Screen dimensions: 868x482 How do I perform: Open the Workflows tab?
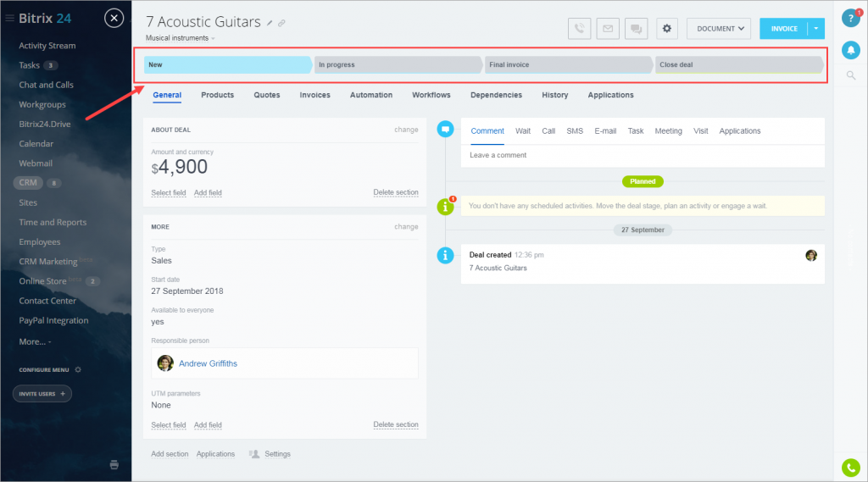(431, 95)
